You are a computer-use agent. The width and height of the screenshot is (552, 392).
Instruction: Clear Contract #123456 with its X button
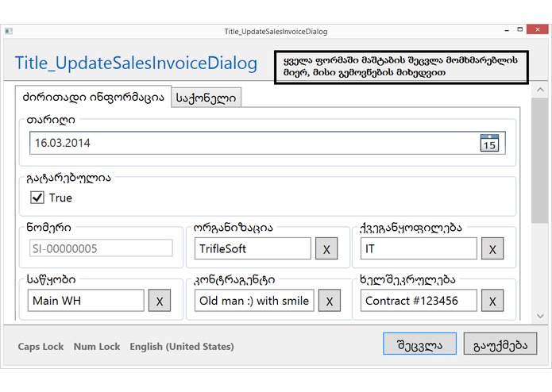click(x=492, y=301)
